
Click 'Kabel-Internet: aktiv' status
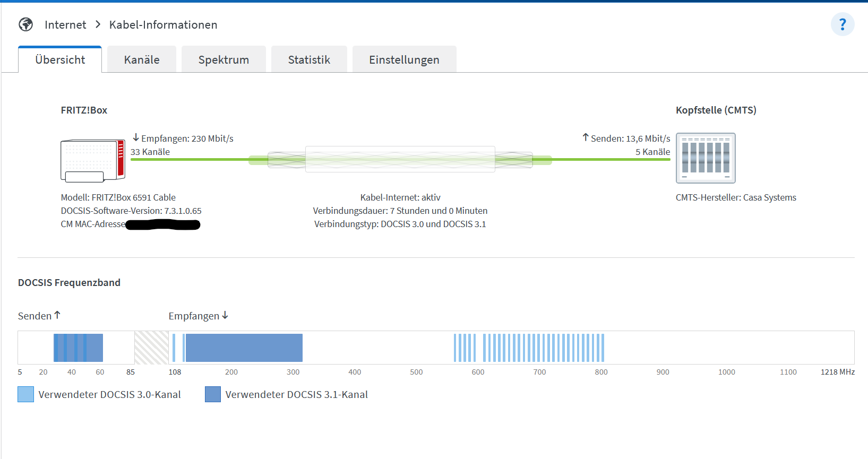[x=400, y=197]
